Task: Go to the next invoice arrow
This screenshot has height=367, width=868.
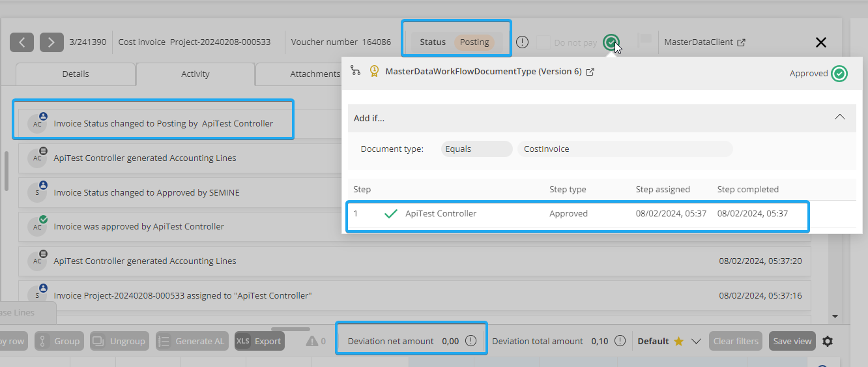Action: 51,42
